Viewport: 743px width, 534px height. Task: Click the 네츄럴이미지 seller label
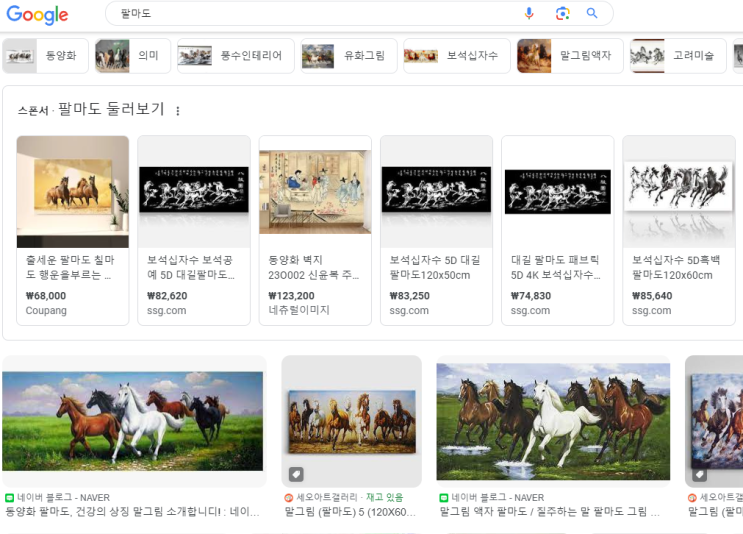point(299,310)
